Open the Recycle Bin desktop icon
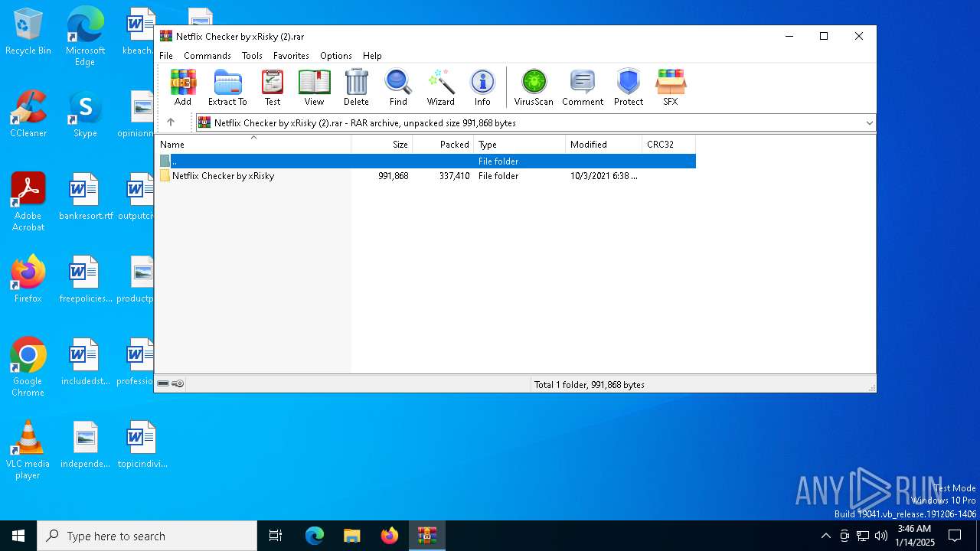The image size is (980, 551). (x=28, y=32)
